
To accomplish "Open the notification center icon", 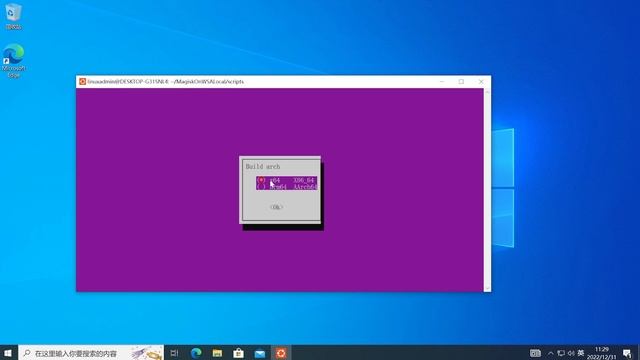I will coord(627,353).
